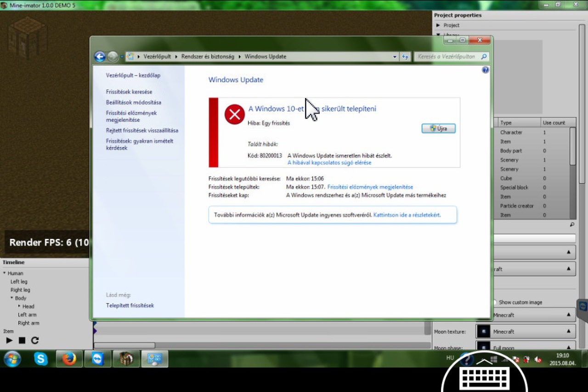Refresh the Control Panel address bar
This screenshot has width=588, height=392.
(x=405, y=57)
